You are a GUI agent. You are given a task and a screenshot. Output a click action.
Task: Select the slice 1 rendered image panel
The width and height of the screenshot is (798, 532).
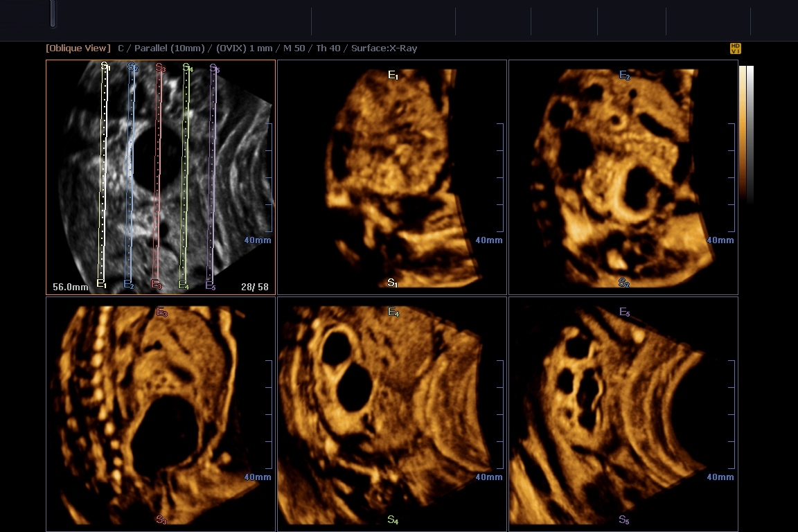(392, 177)
